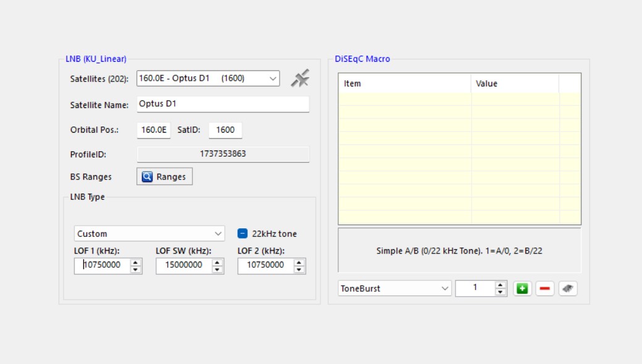
Task: Expand the Custom LNB type dropdown
Action: click(x=218, y=234)
